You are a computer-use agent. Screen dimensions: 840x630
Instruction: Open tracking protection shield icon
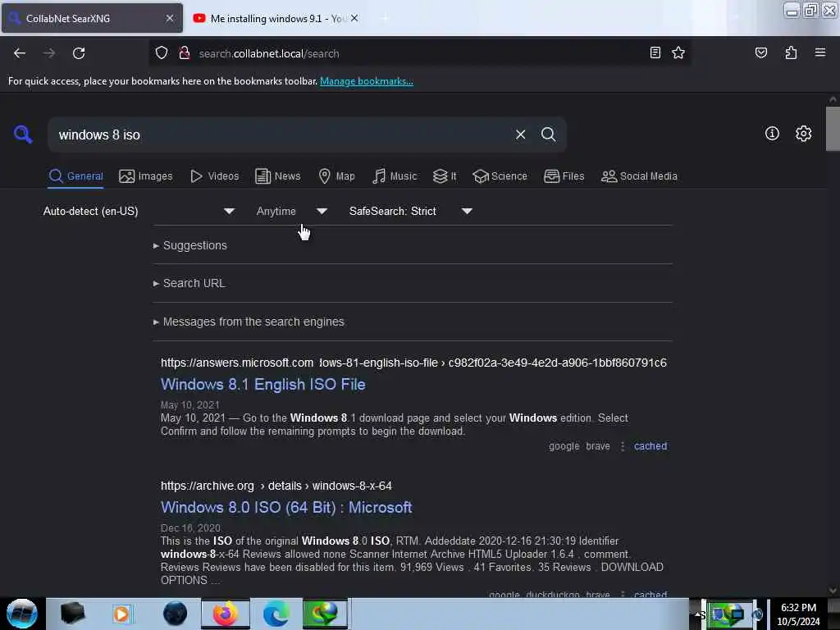(x=162, y=53)
